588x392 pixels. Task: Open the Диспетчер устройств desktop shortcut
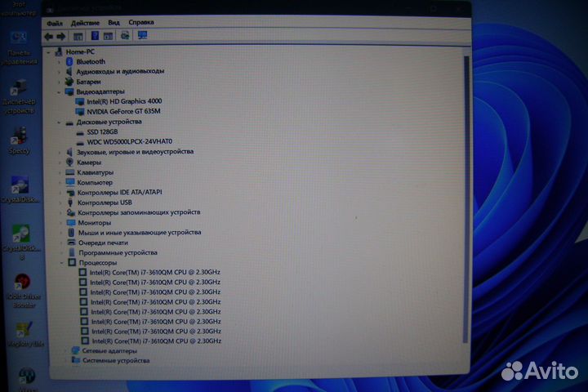19,96
